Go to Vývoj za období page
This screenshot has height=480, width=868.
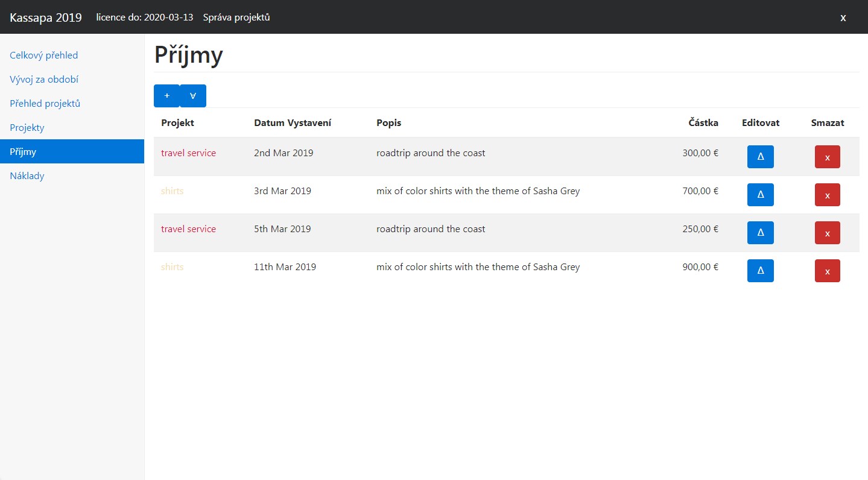[x=44, y=80]
